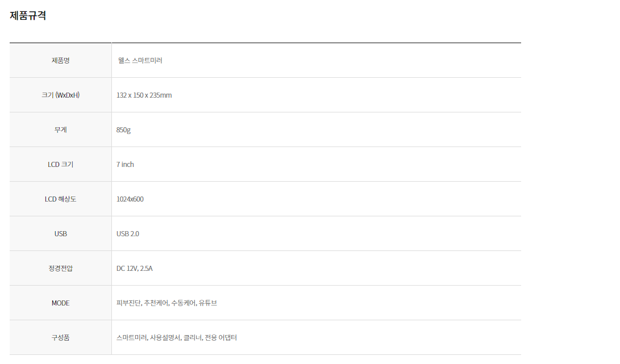Image resolution: width=620 pixels, height=364 pixels.
Task: Click the 1024x600 resolution value
Action: pos(130,199)
